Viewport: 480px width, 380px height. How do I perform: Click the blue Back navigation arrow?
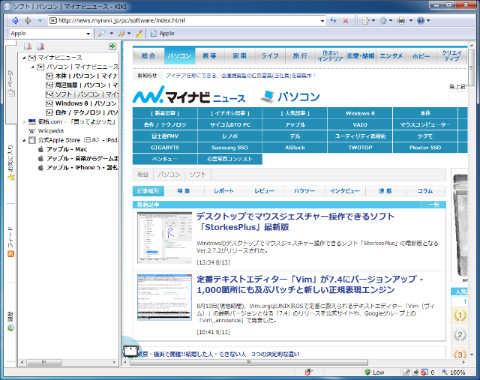[15, 20]
